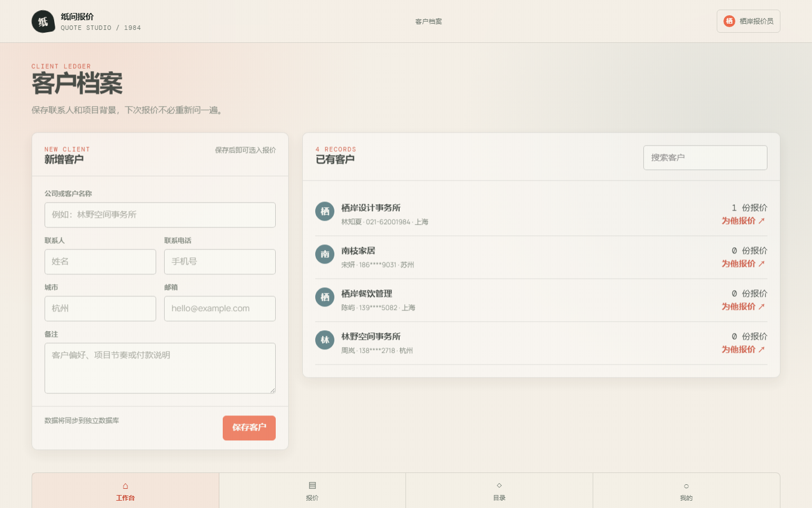The image size is (812, 508).
Task: Click the 栖岸餐饮管理 avatar icon
Action: (x=325, y=297)
